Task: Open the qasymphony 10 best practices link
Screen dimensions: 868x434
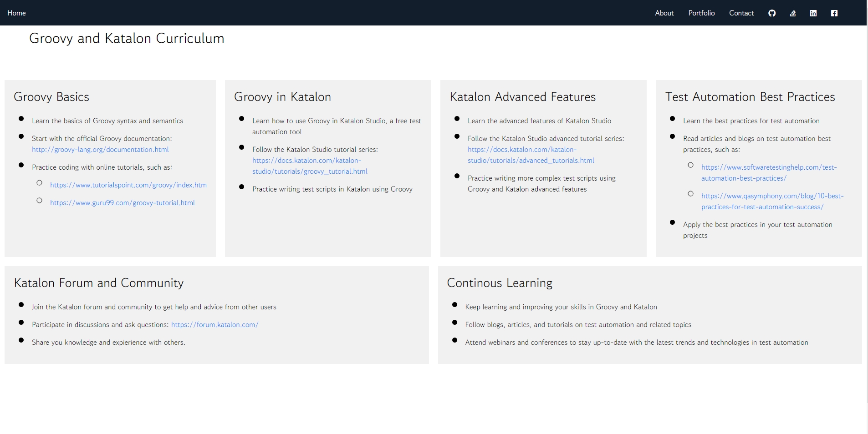Action: coord(772,201)
